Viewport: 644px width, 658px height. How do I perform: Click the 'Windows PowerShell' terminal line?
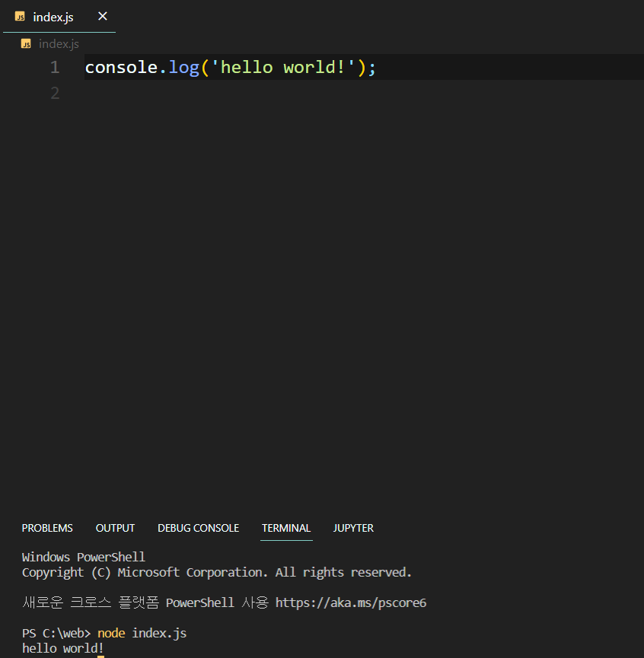point(84,558)
